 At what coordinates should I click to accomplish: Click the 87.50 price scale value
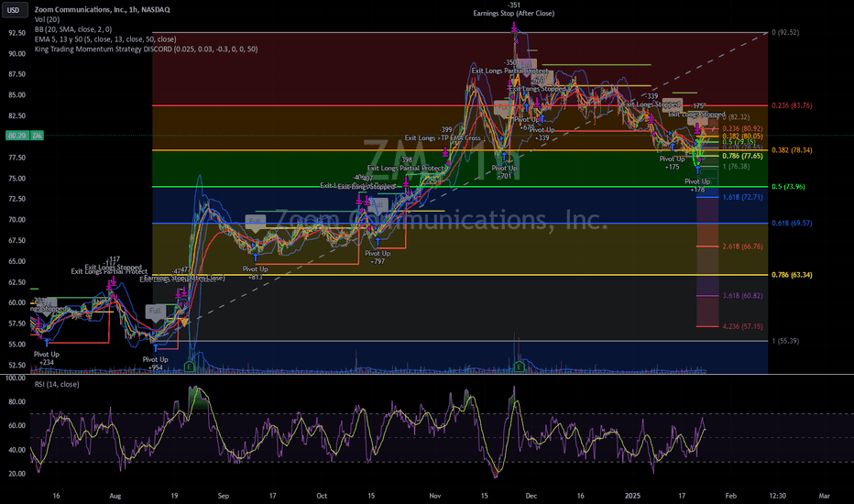point(16,74)
